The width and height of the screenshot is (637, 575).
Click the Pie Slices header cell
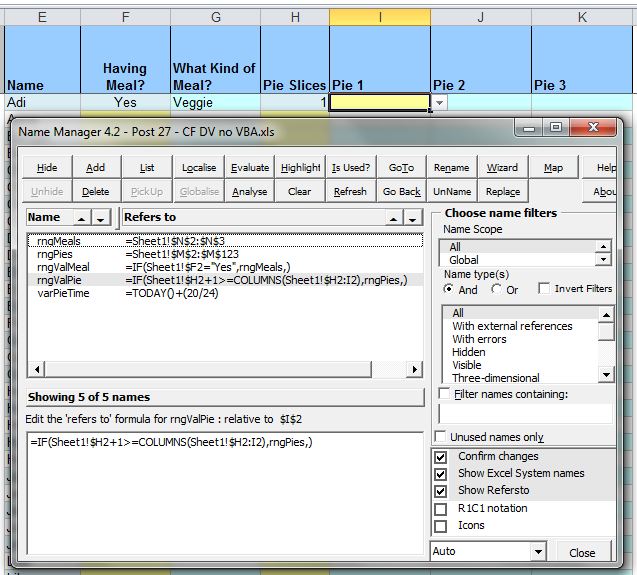pyautogui.click(x=295, y=59)
